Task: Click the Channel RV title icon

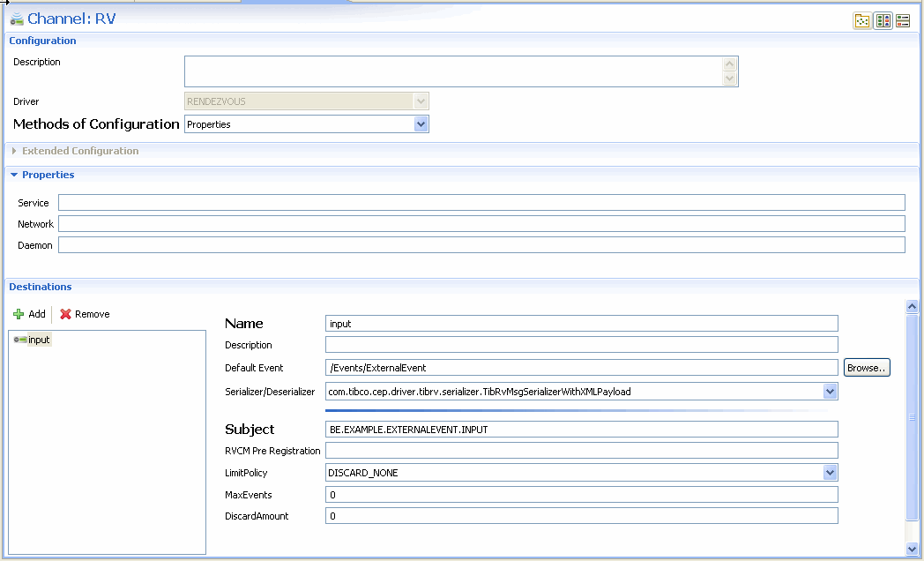Action: (17, 19)
